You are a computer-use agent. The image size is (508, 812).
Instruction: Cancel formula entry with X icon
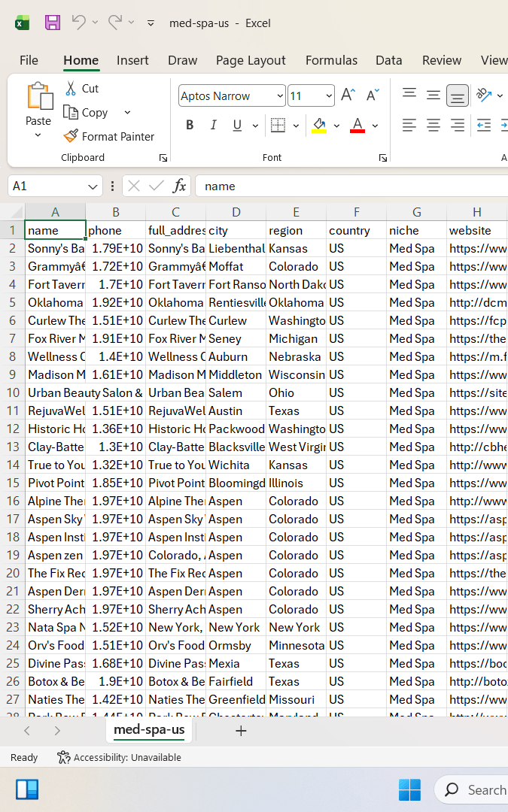(x=134, y=186)
